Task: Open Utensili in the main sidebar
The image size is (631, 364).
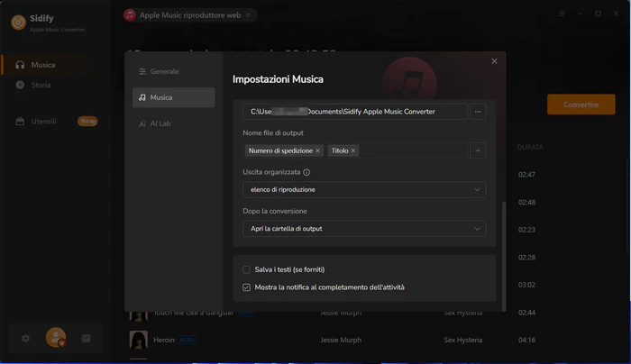Action: click(43, 122)
